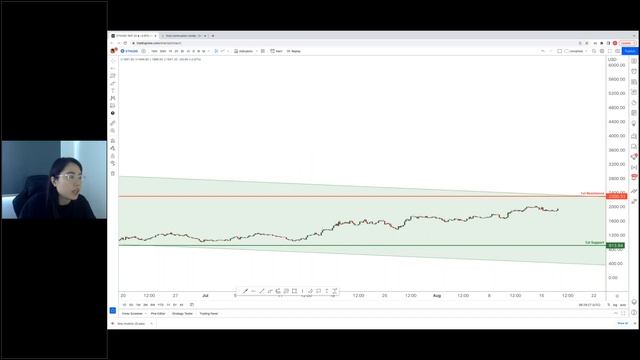Select the Measure ruler tool

113,123
